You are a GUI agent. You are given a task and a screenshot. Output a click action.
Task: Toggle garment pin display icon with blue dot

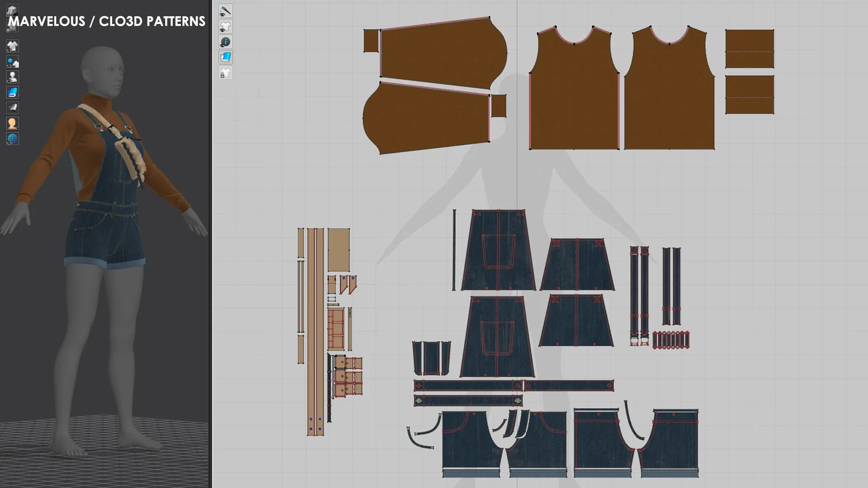[12, 61]
